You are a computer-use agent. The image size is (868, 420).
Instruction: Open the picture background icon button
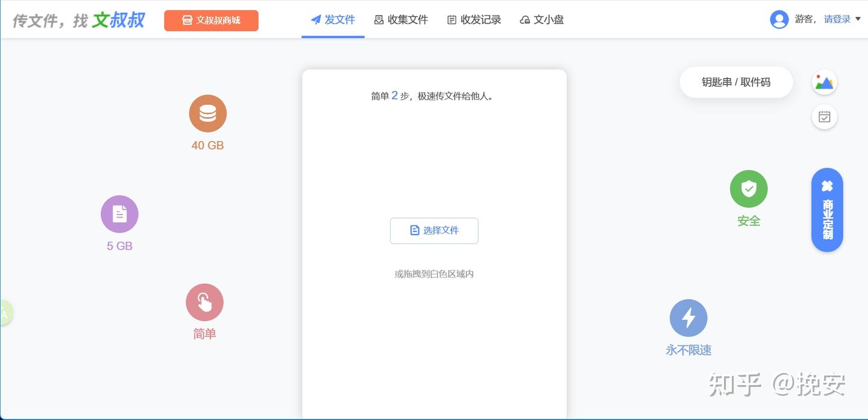[x=824, y=83]
